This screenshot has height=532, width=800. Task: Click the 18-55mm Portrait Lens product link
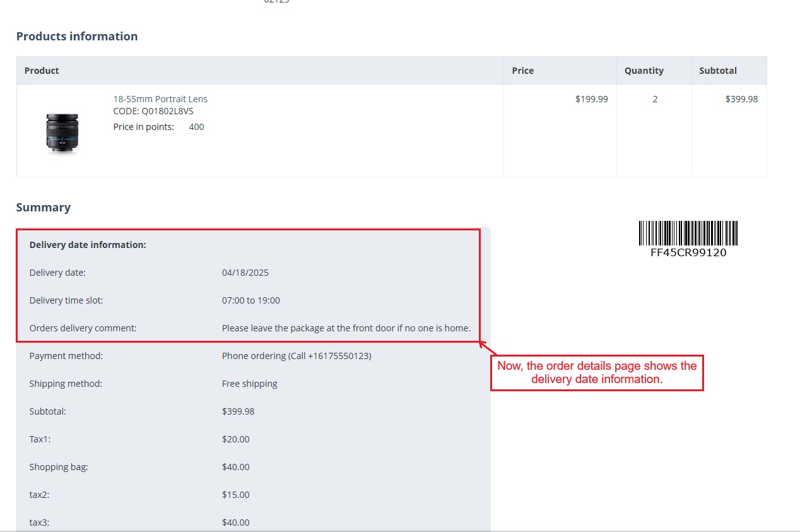pyautogui.click(x=160, y=99)
